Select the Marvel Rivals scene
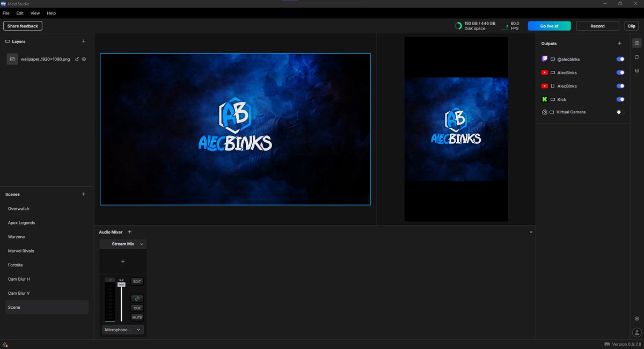The height and width of the screenshot is (349, 644). coord(47,251)
